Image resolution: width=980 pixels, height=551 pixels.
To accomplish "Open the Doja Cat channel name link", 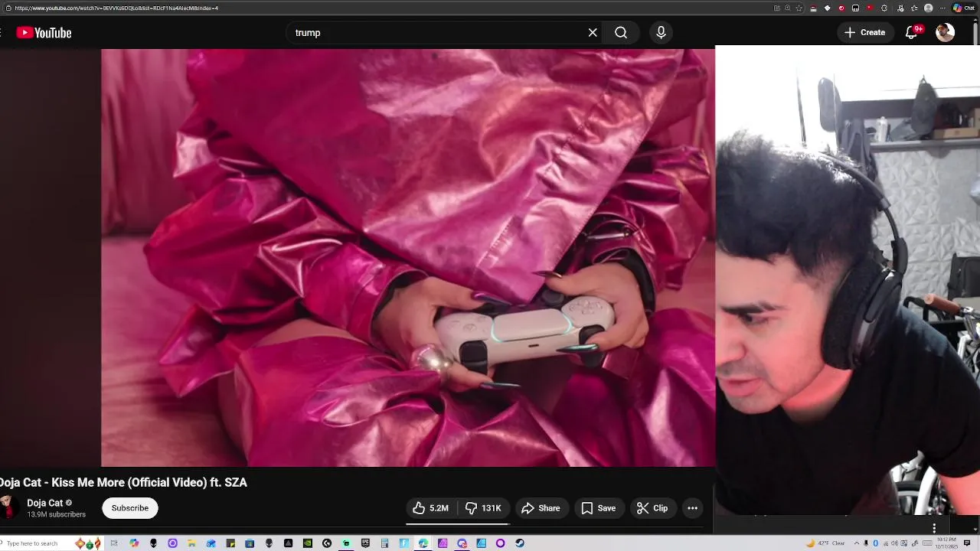I will click(45, 503).
